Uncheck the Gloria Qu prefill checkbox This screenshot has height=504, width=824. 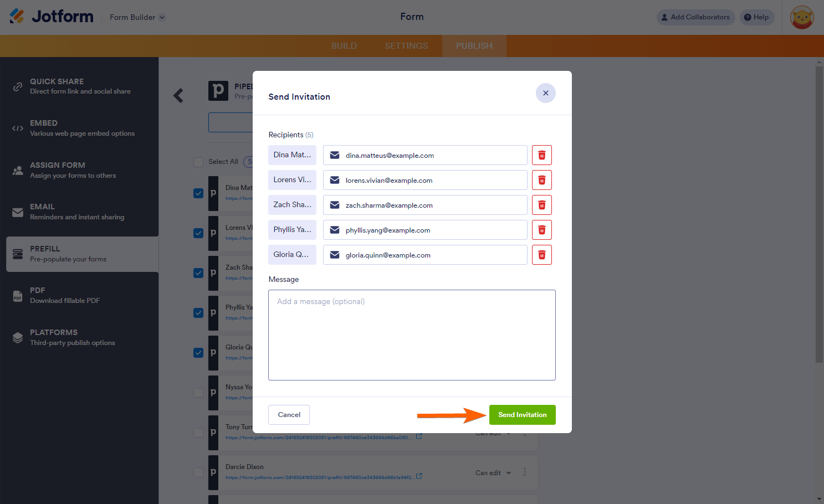pos(198,353)
